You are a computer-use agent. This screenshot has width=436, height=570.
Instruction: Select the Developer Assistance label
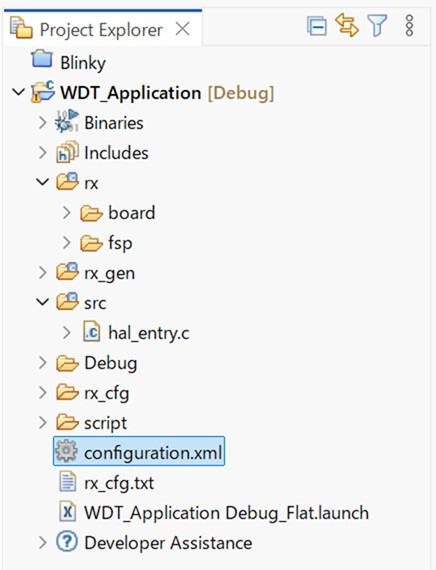click(x=168, y=543)
